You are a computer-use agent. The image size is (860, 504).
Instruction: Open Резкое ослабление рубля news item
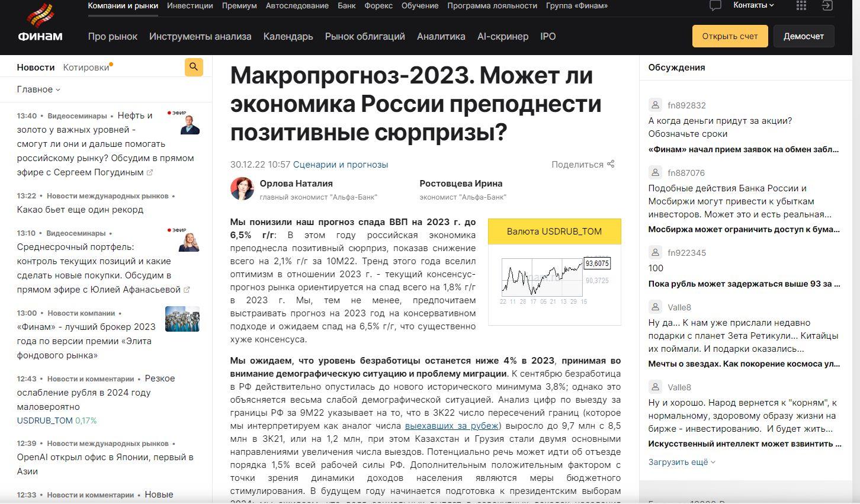pos(96,393)
